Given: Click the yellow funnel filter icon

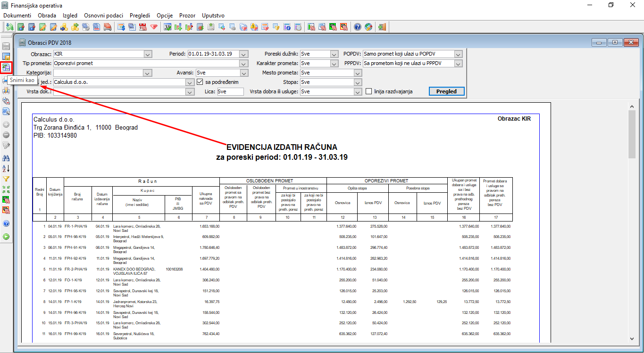Looking at the screenshot, I should tap(6, 179).
